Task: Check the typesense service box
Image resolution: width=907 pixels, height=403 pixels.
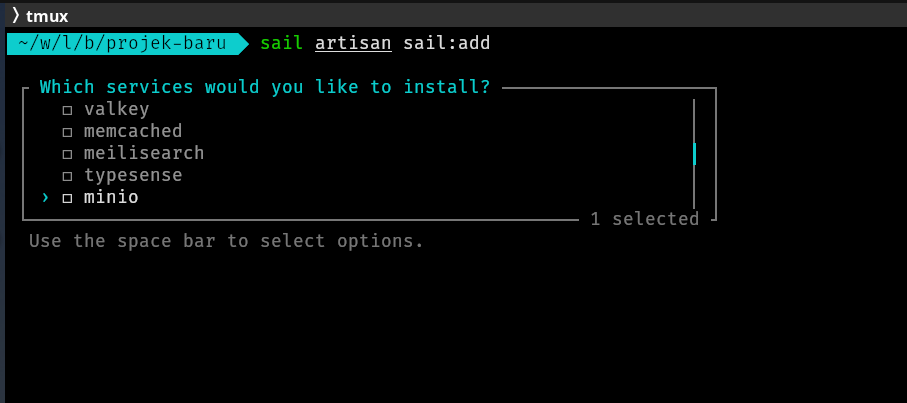Action: (68, 176)
